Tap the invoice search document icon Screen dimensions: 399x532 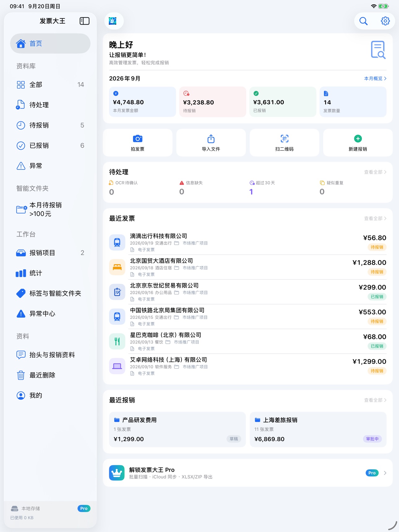click(378, 50)
